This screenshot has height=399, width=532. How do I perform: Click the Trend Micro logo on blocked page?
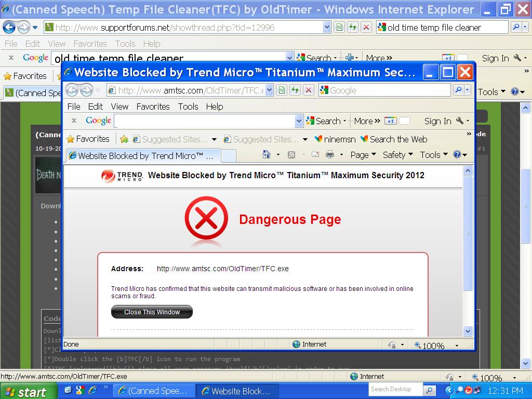tap(122, 176)
